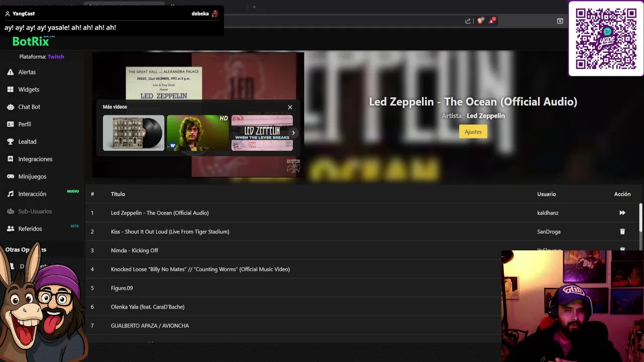Click the Lealtad trophy icon
Viewport: 644px width, 362px height.
click(x=10, y=142)
